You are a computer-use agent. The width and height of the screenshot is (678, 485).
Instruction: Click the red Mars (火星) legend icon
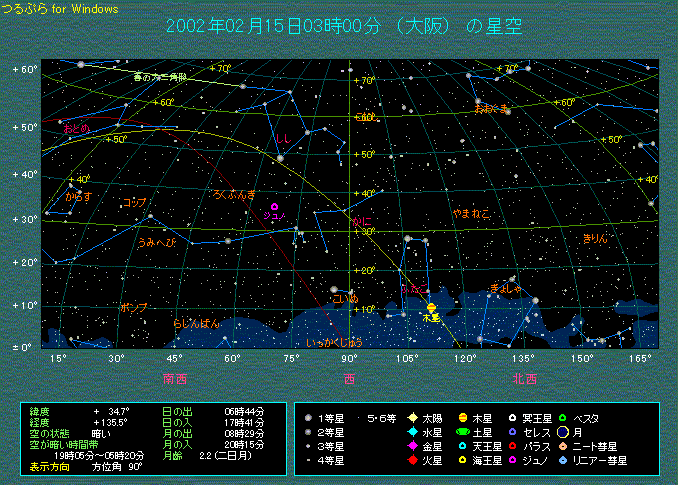point(411,460)
